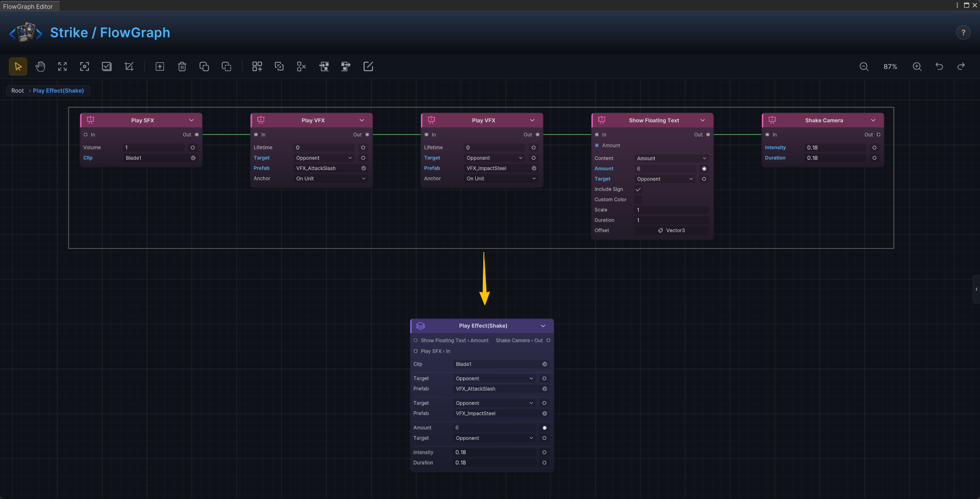Toggle the Volume port in Play SFX

click(x=193, y=147)
